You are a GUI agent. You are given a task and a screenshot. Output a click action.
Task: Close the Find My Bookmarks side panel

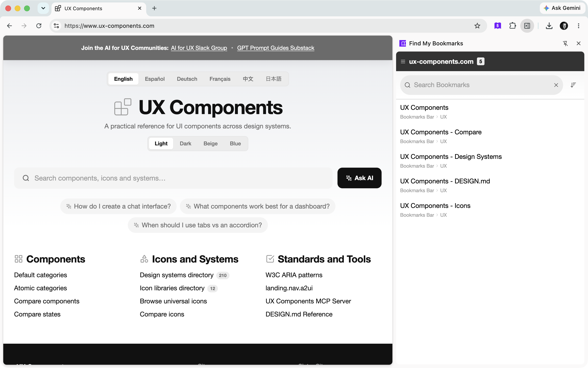(x=579, y=43)
